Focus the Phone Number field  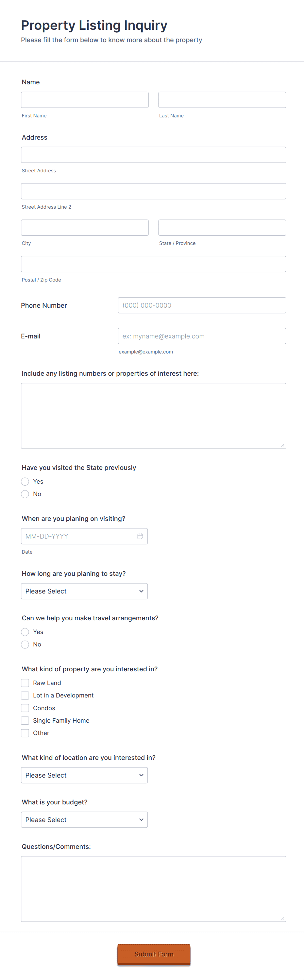pyautogui.click(x=202, y=305)
